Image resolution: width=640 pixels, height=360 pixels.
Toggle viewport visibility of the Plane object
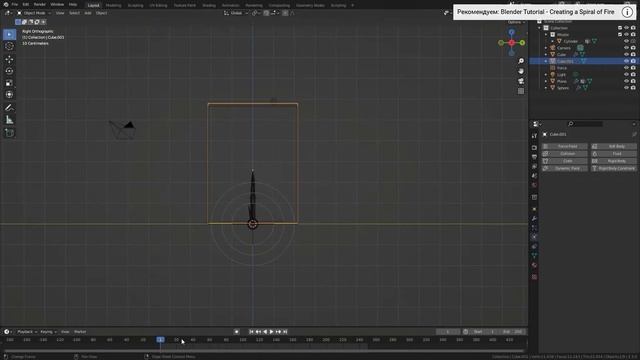(626, 81)
